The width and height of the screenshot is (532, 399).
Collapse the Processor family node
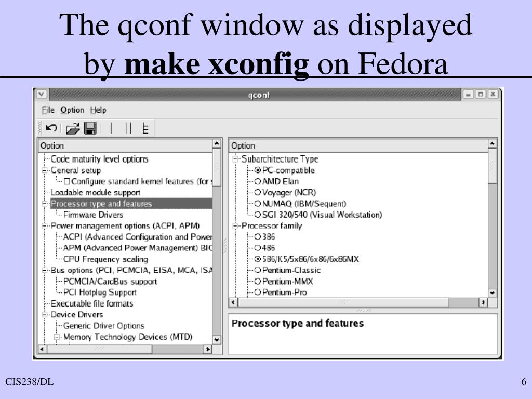click(x=235, y=226)
